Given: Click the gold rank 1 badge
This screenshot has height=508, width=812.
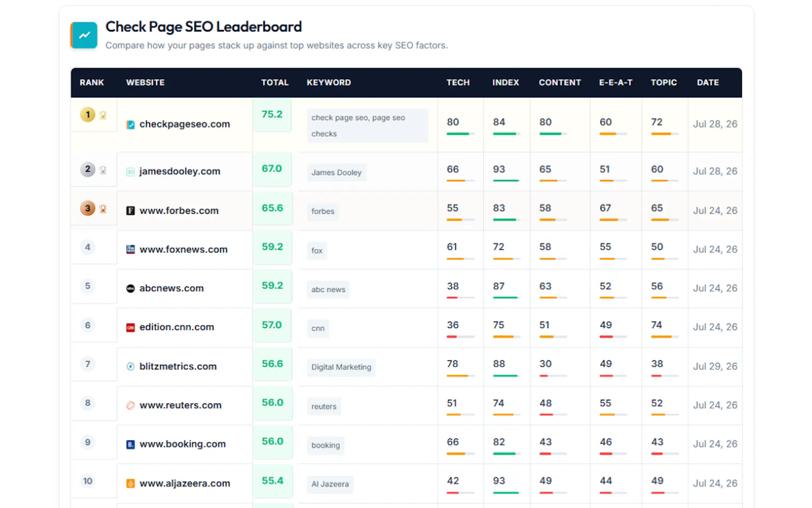Looking at the screenshot, I should click(x=88, y=115).
